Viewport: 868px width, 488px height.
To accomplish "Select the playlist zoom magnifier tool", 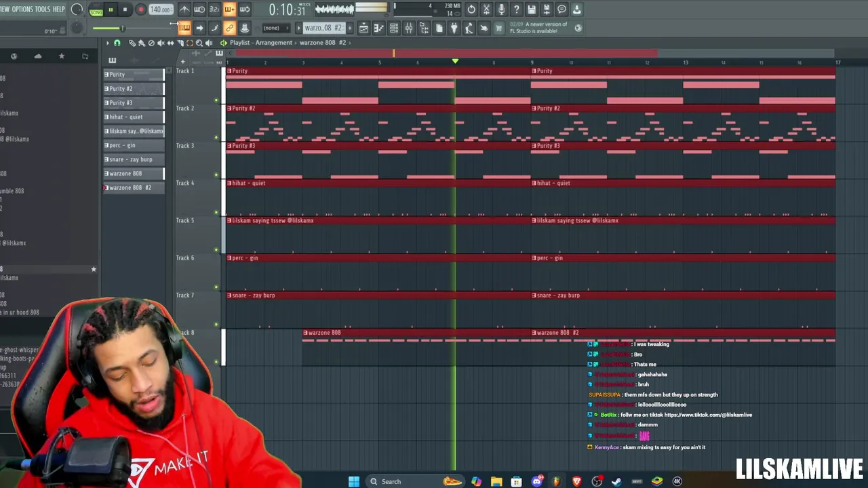I will (x=199, y=43).
